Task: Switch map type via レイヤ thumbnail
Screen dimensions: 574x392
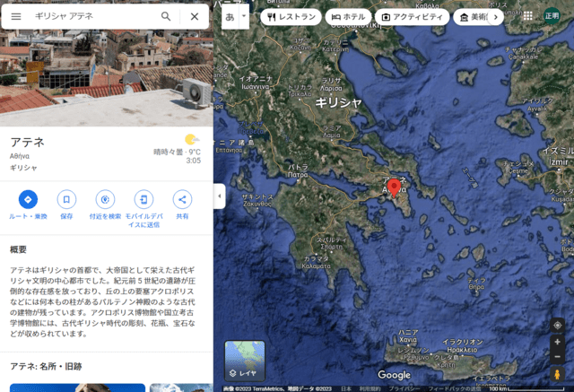Action: 245,362
